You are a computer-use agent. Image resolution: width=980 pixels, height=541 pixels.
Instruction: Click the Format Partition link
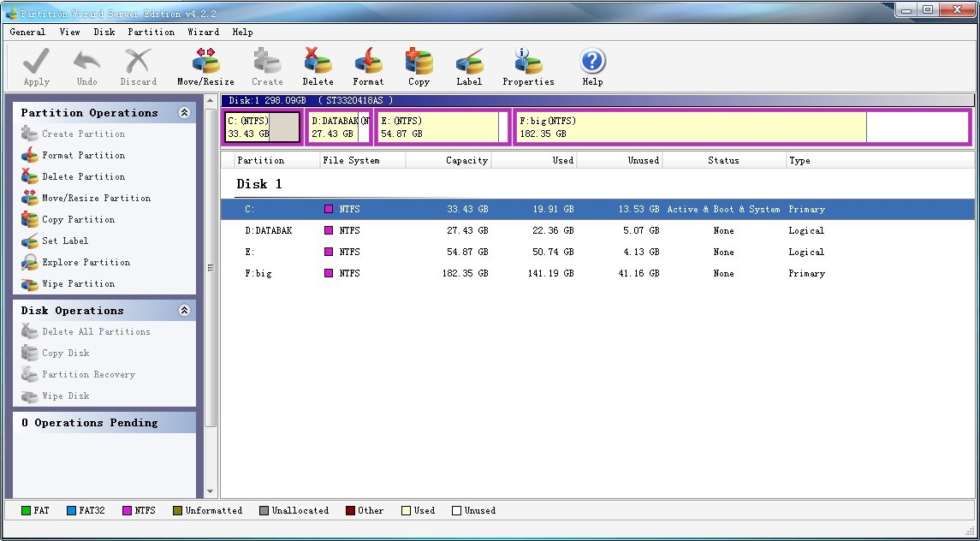tap(84, 155)
